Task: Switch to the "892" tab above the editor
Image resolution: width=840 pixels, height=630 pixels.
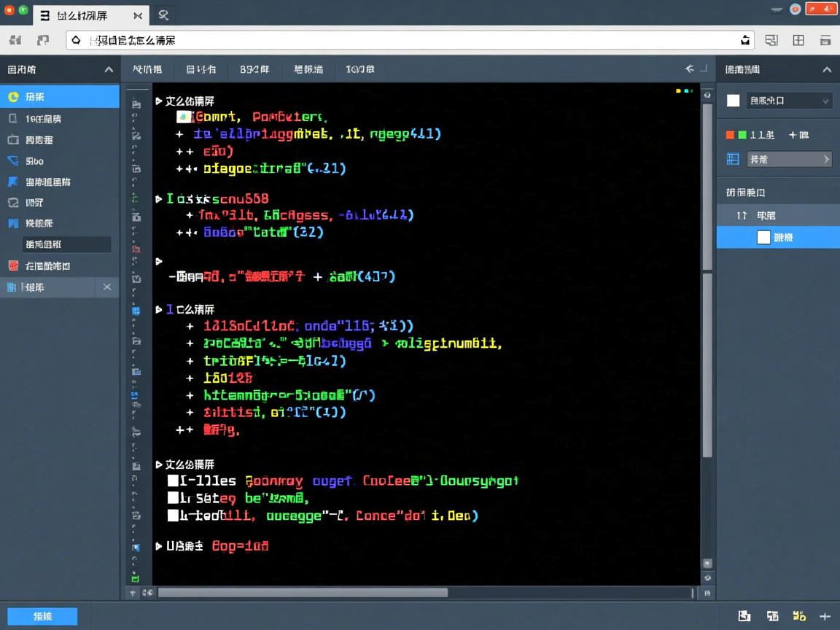Action: (x=254, y=69)
